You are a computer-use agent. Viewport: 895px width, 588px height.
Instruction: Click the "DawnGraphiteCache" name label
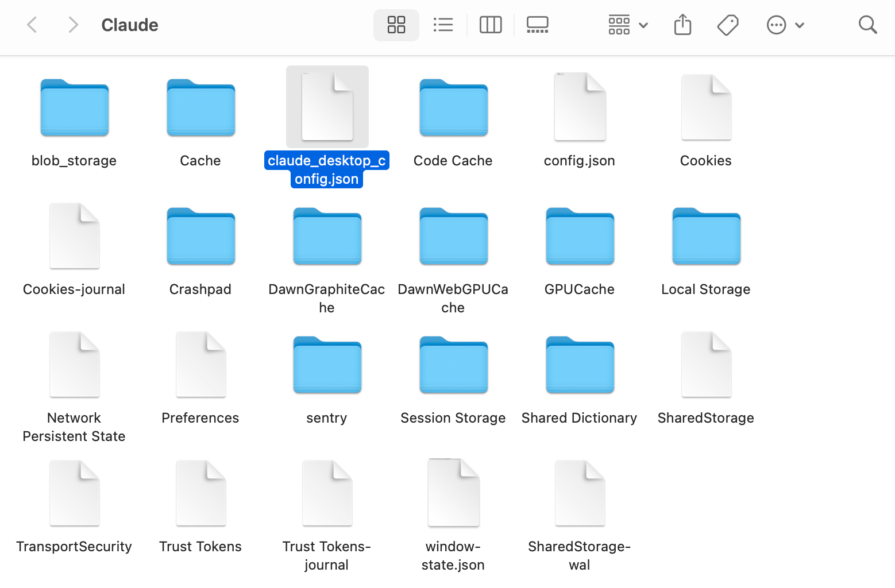(327, 299)
